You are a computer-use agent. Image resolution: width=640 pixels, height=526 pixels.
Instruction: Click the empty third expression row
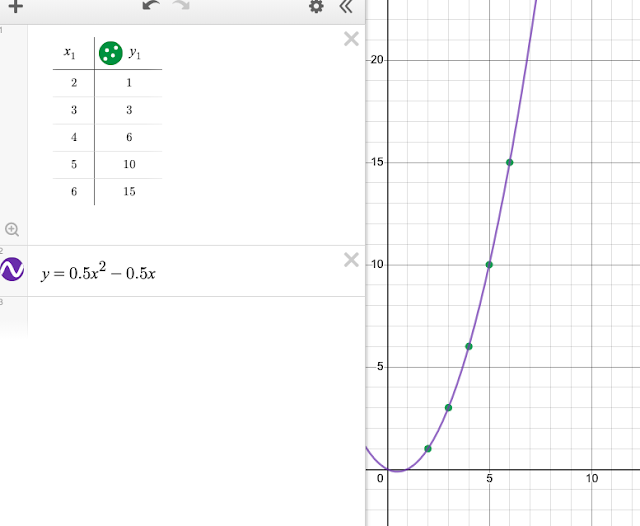tap(196, 318)
